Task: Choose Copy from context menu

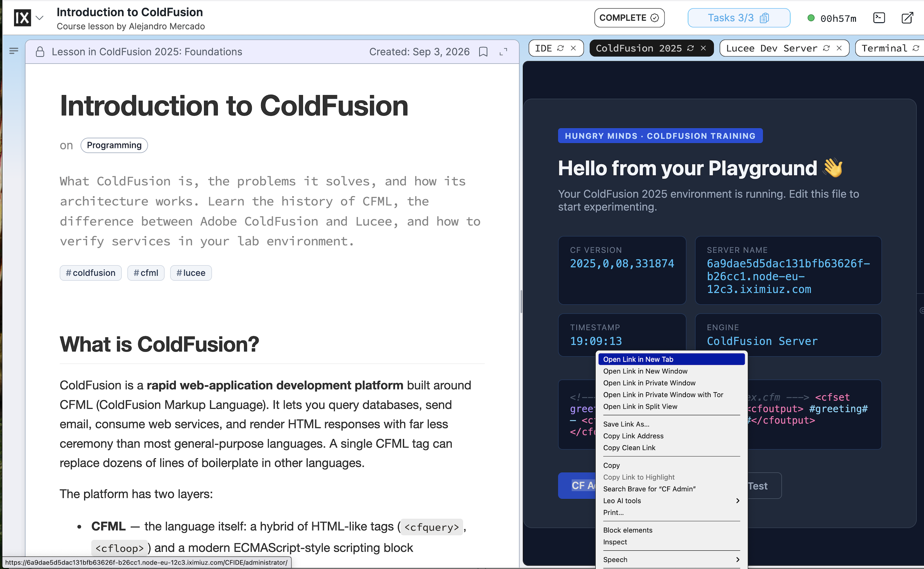Action: click(x=671, y=465)
